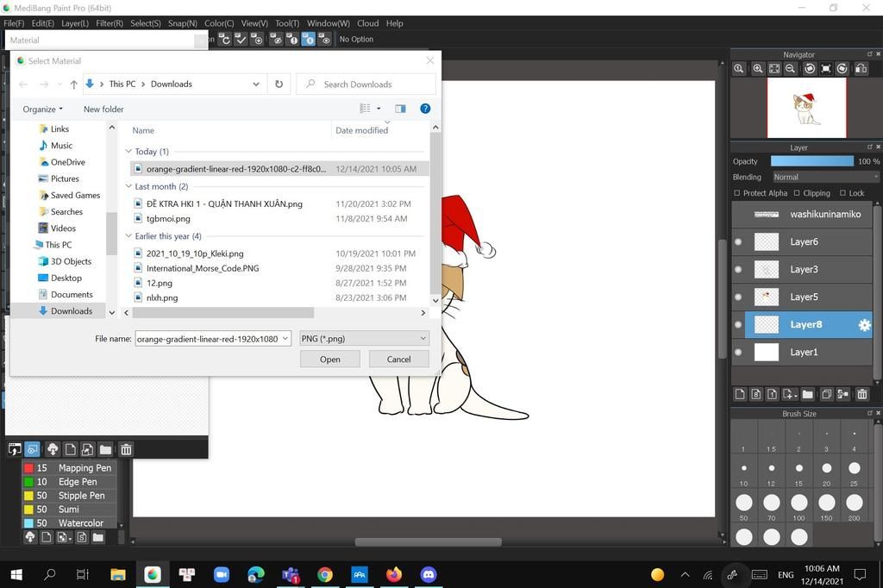Image resolution: width=883 pixels, height=588 pixels.
Task: Add a new color layer in Layer panel
Action: 740,394
